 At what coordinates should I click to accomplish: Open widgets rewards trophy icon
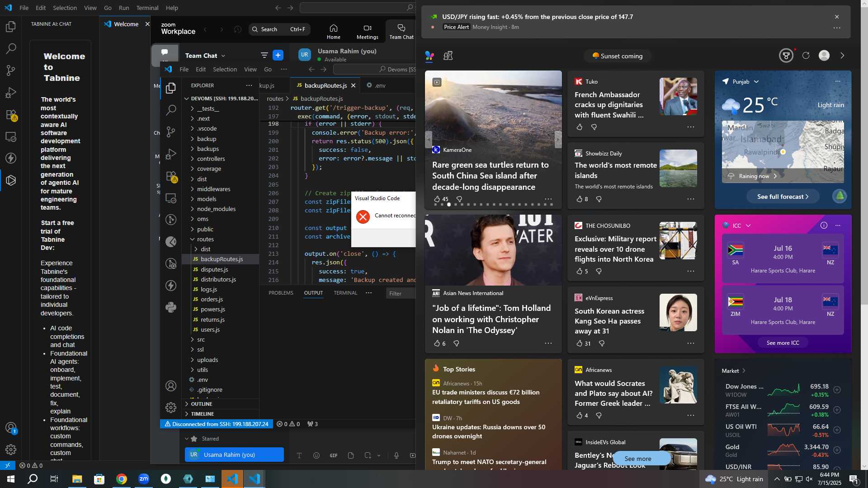pyautogui.click(x=786, y=56)
